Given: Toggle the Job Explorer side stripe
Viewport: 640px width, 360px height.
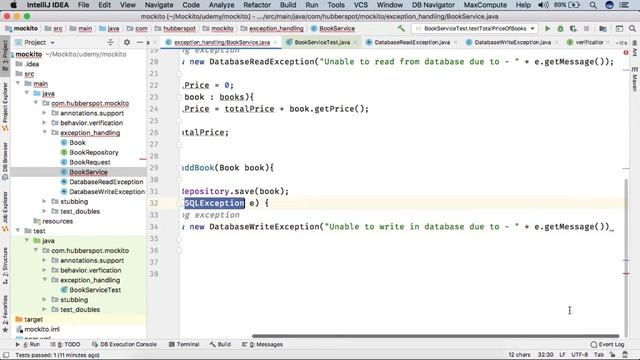Looking at the screenshot, I should pos(5,212).
